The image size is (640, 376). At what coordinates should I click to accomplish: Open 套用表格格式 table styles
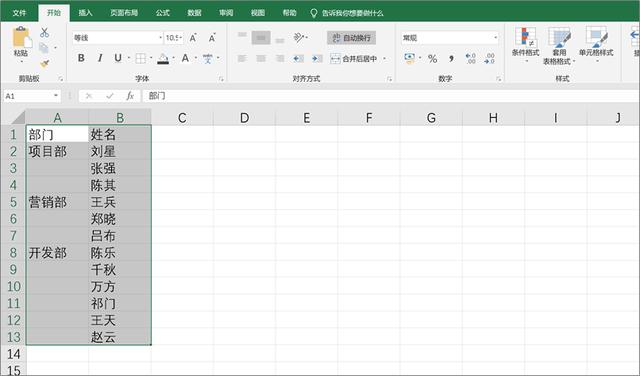coord(559,46)
